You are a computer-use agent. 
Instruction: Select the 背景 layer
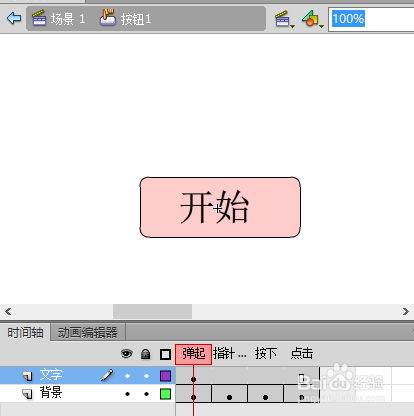[87, 393]
